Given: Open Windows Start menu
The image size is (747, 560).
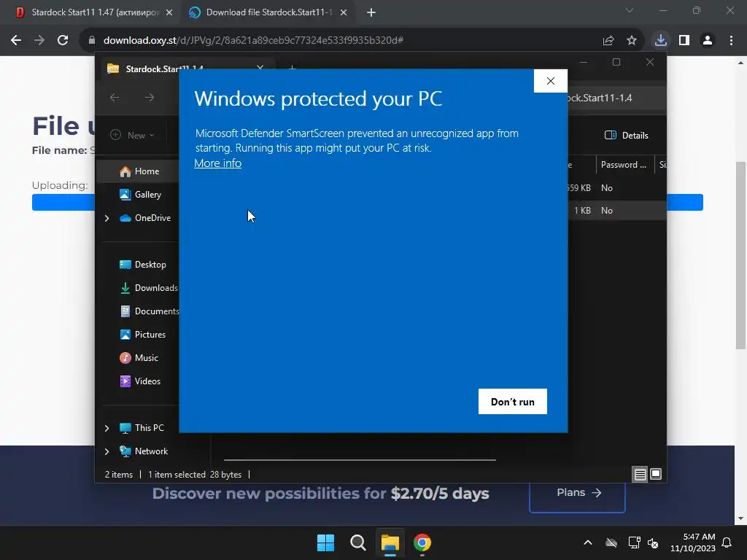Looking at the screenshot, I should click(326, 542).
